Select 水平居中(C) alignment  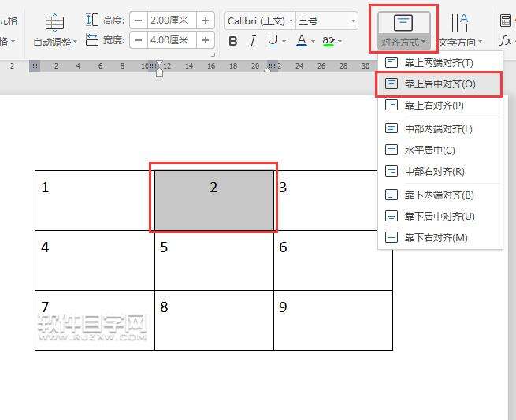point(440,151)
